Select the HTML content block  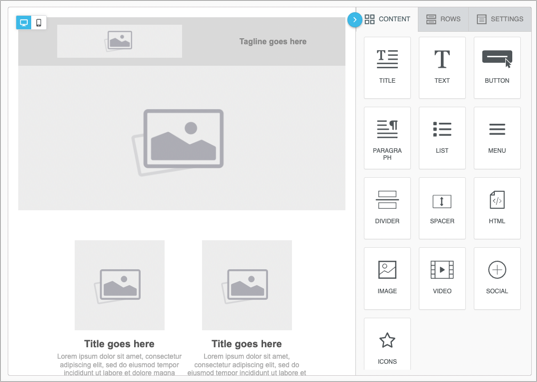[497, 208]
